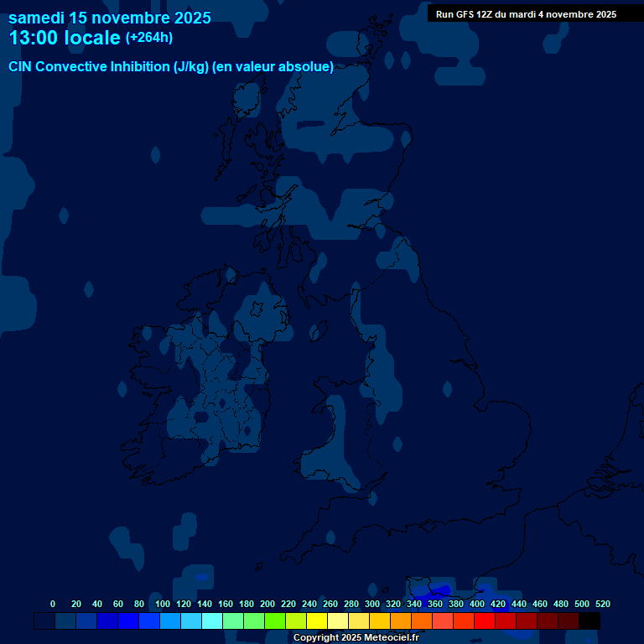Click the orange swatch under 320
The height and width of the screenshot is (644, 644).
click(401, 621)
